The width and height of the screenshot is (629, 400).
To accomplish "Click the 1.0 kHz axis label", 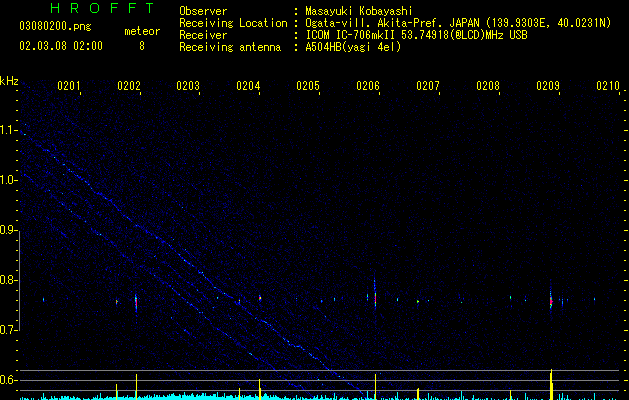I will tap(8, 180).
